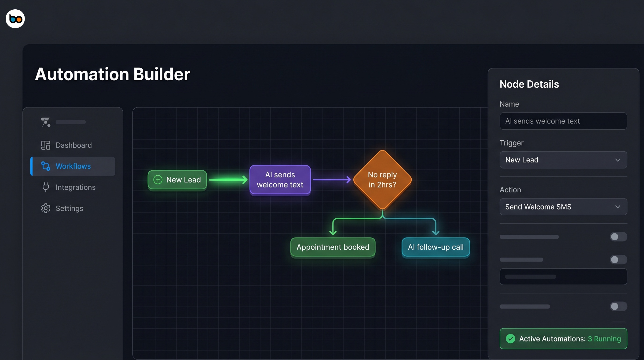Click the Active Automations: 3 Running banner
The image size is (644, 360).
(x=563, y=338)
